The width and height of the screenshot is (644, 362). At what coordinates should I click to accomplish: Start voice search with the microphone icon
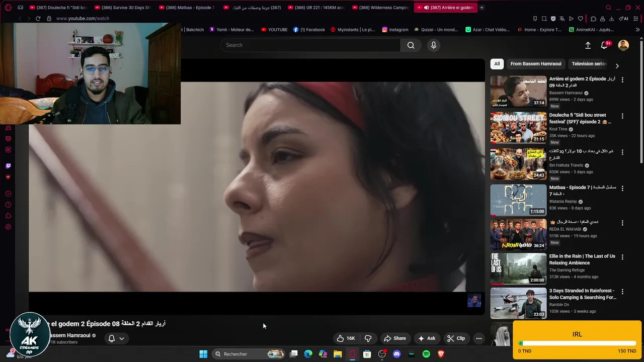[x=434, y=45]
